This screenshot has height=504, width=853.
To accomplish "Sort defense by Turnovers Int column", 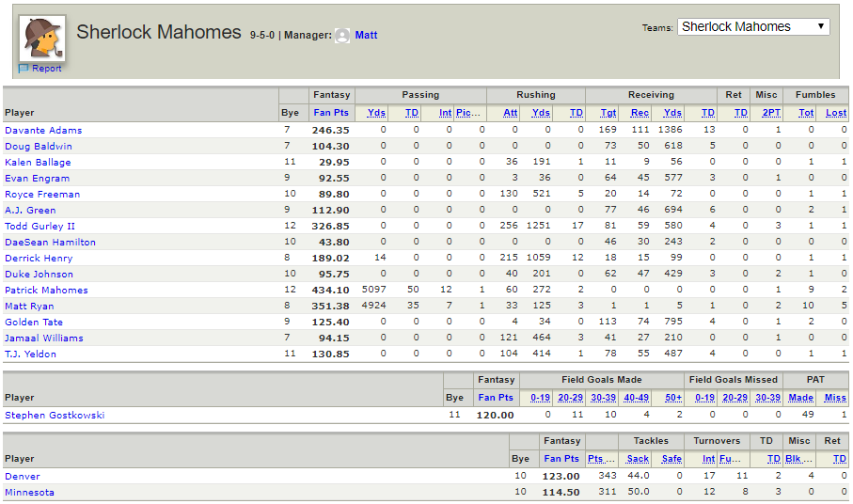I will 708,458.
